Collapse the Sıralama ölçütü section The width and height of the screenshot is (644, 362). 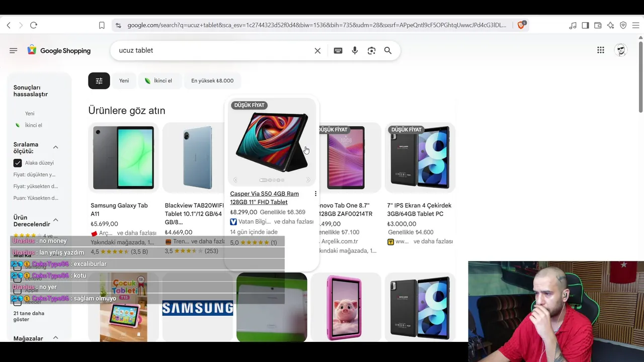(x=55, y=147)
